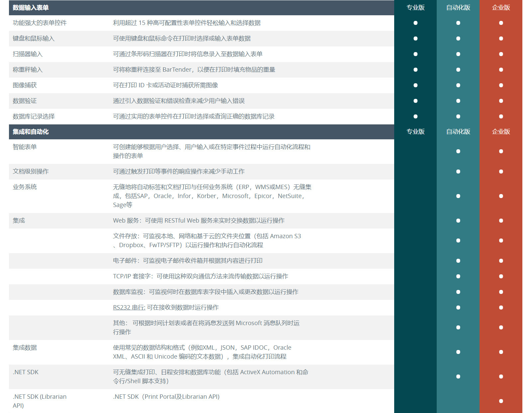The width and height of the screenshot is (532, 413).
Task: Click the 自动化版 dot for 智能表单
Action: point(458,151)
